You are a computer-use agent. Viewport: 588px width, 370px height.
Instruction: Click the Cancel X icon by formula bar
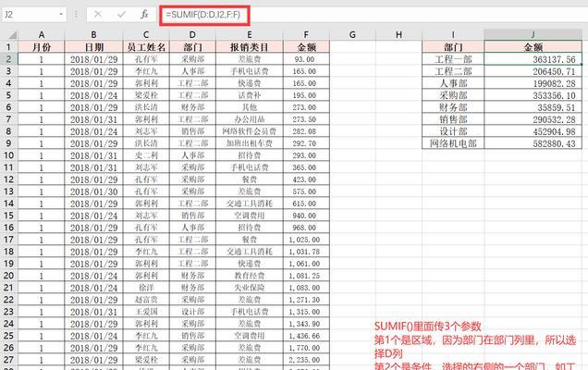pyautogui.click(x=98, y=15)
